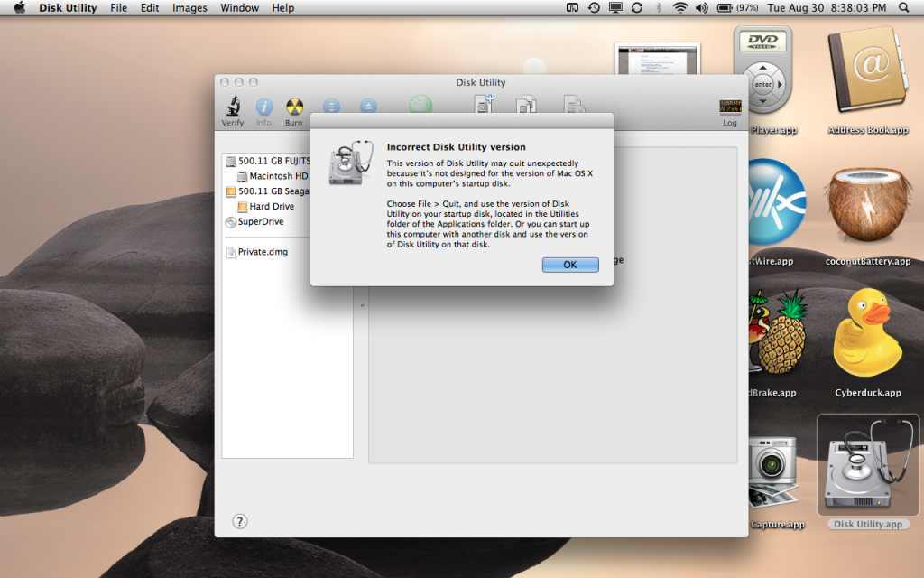The image size is (924, 578).
Task: Click the Mount toolbar icon
Action: pyautogui.click(x=332, y=106)
